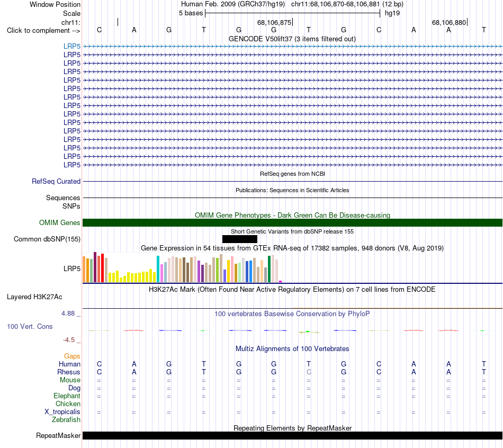Image resolution: width=503 pixels, height=448 pixels.
Task: Click the dark green OMIM gene bar
Action: pos(292,223)
